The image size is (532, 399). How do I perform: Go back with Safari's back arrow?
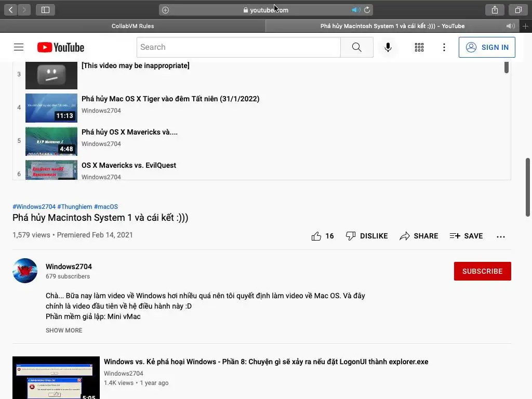coord(11,10)
